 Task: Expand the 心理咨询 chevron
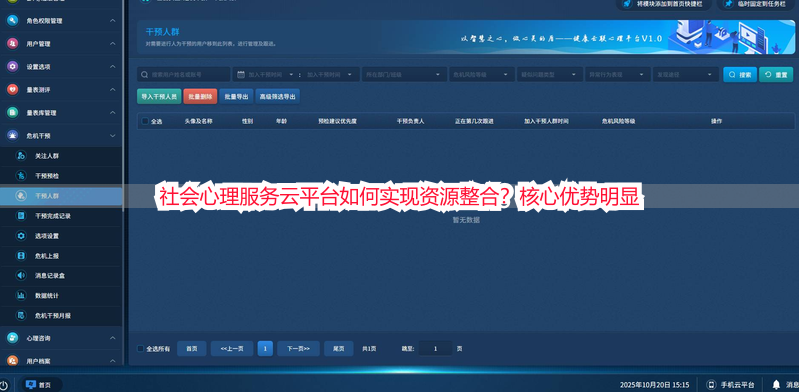pyautogui.click(x=113, y=338)
